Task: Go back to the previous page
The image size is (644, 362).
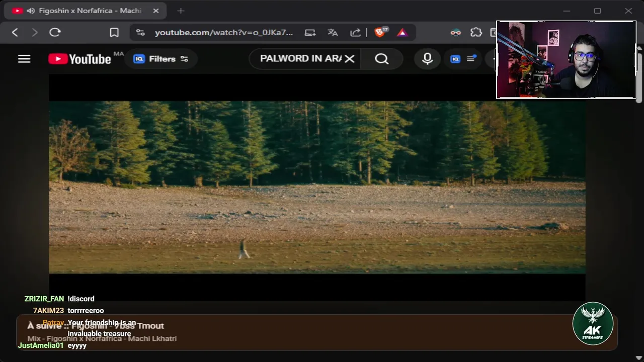Action: click(x=15, y=33)
